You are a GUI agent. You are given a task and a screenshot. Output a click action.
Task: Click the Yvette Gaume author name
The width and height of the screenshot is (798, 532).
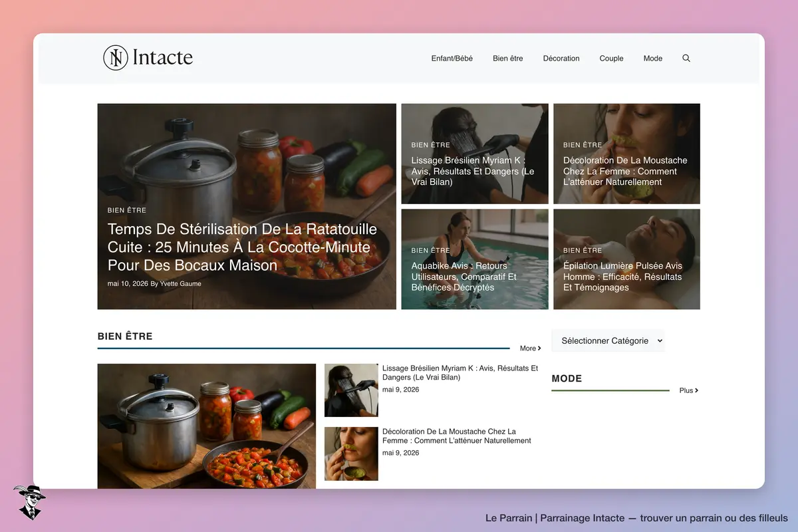tap(180, 284)
